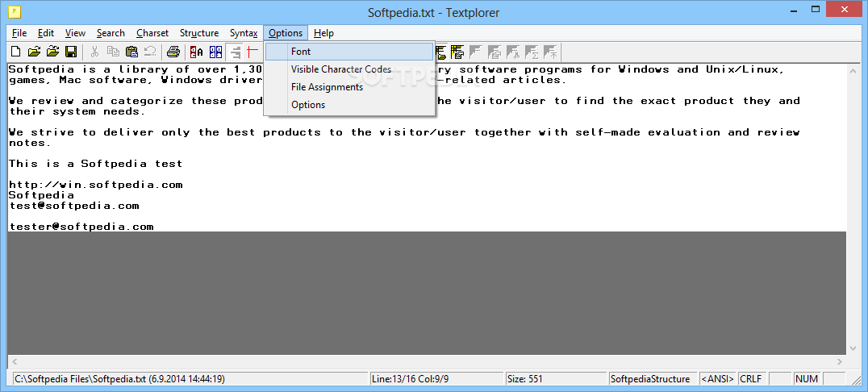868x392 pixels.
Task: Click the line starting 'We review and categorize'
Action: pyautogui.click(x=404, y=101)
